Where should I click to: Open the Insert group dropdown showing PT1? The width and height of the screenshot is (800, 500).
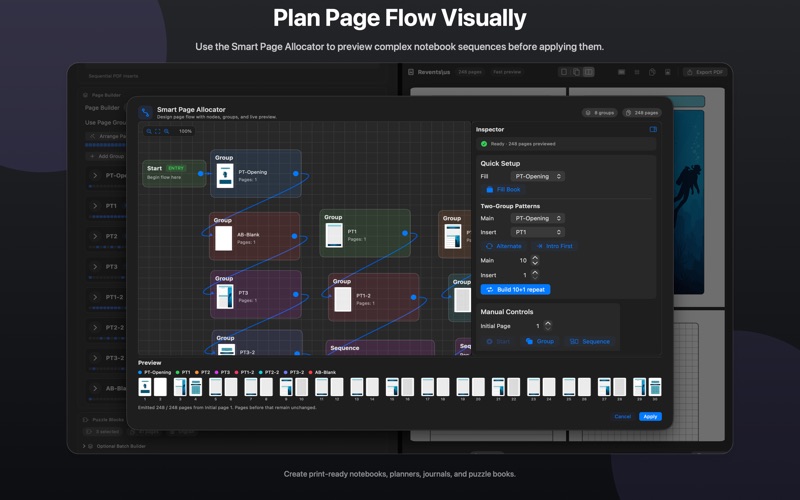click(538, 232)
